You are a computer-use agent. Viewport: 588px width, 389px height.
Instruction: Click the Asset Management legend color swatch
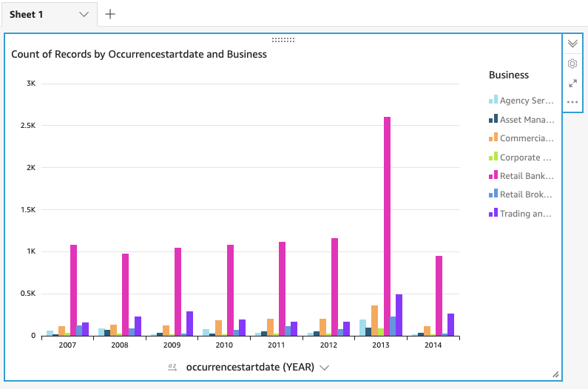(x=493, y=119)
